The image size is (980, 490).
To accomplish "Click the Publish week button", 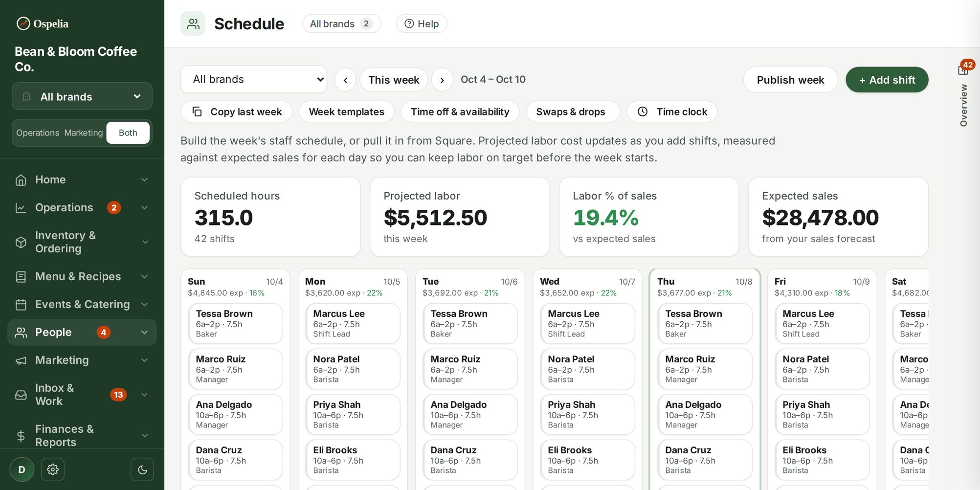I will point(790,80).
